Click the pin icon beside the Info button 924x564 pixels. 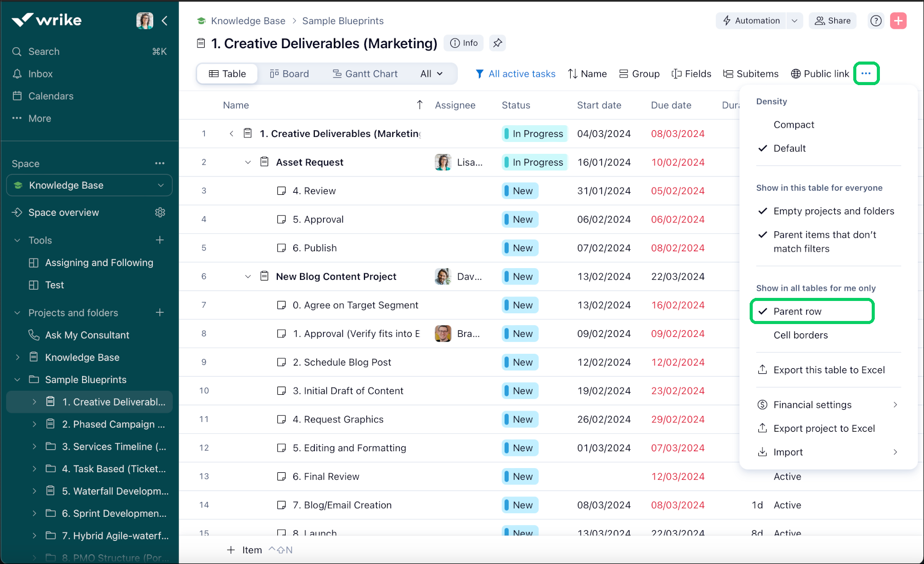point(497,43)
